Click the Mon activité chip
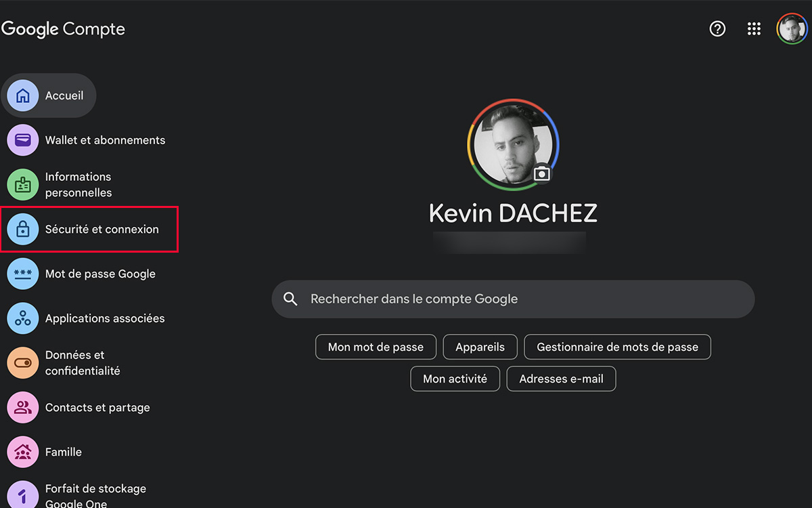The width and height of the screenshot is (812, 508). tap(455, 379)
